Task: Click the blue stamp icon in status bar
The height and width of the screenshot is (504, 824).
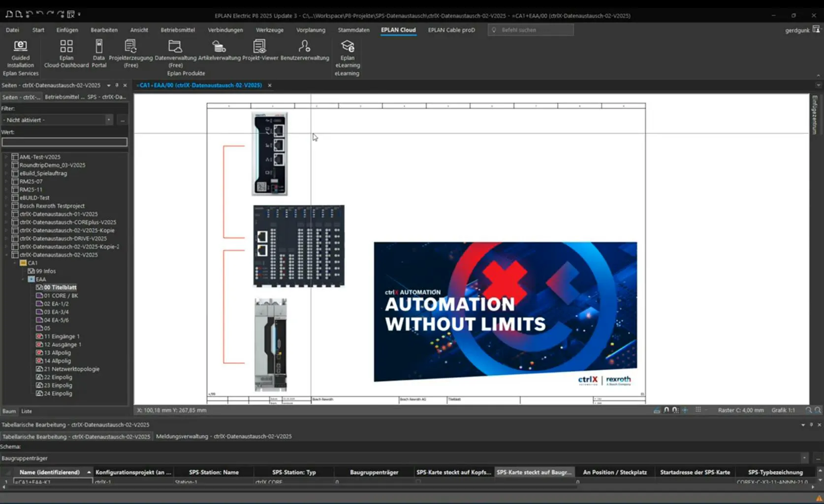Action: [x=657, y=410]
